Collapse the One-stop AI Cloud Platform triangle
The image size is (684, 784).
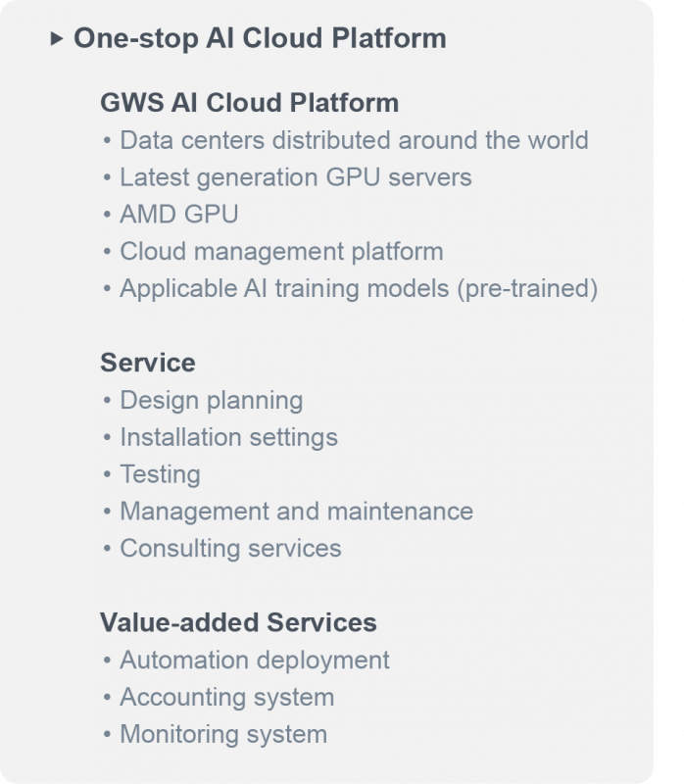pos(57,38)
